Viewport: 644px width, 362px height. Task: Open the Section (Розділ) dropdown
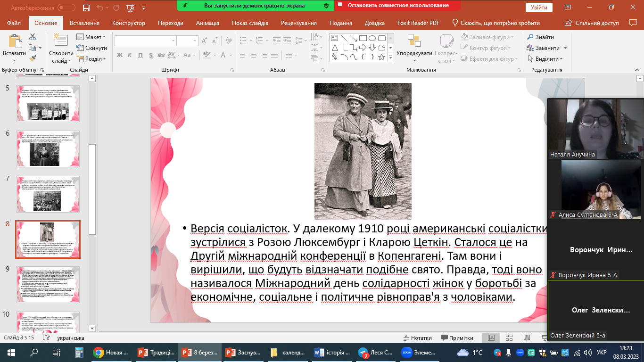91,59
